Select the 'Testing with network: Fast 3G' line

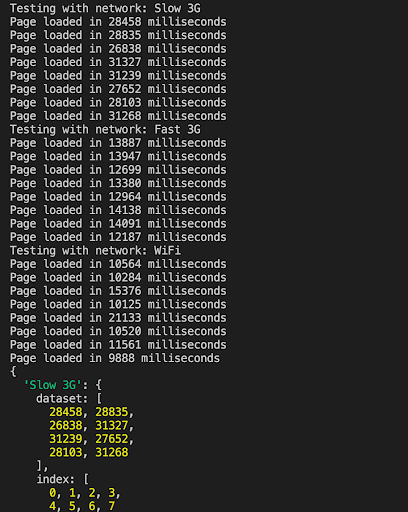(x=105, y=129)
